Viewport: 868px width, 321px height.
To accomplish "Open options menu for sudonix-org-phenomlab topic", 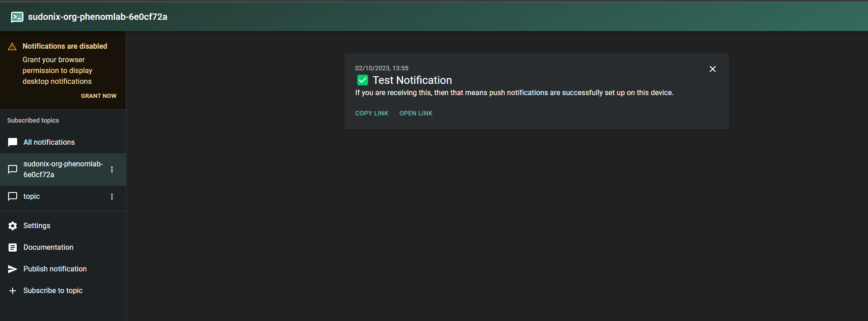I will (x=112, y=170).
